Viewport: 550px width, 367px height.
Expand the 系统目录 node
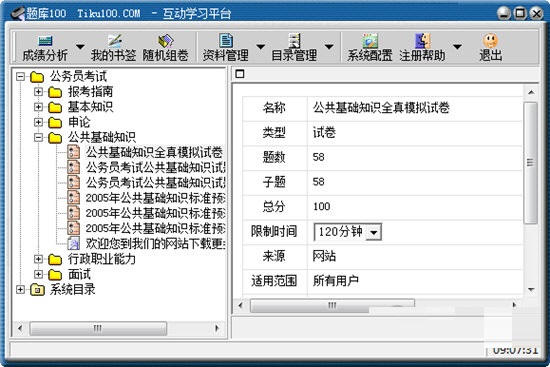coord(21,289)
